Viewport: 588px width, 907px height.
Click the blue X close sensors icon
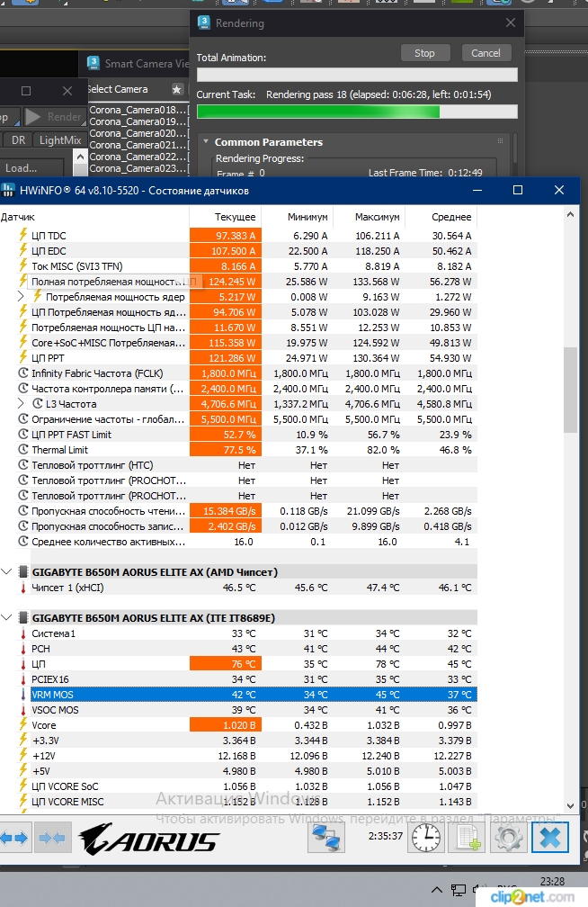pyautogui.click(x=550, y=838)
